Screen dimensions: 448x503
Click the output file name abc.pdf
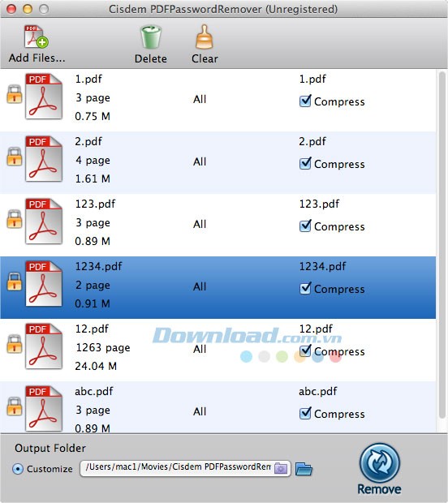(317, 391)
